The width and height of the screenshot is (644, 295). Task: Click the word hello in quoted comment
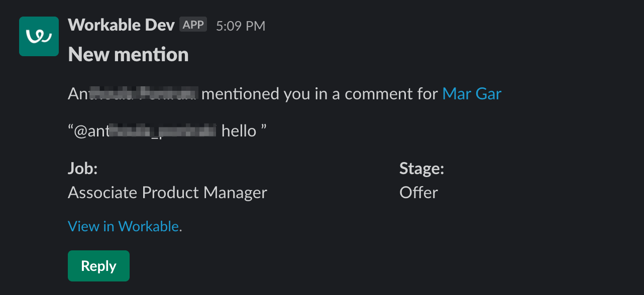[x=239, y=131]
